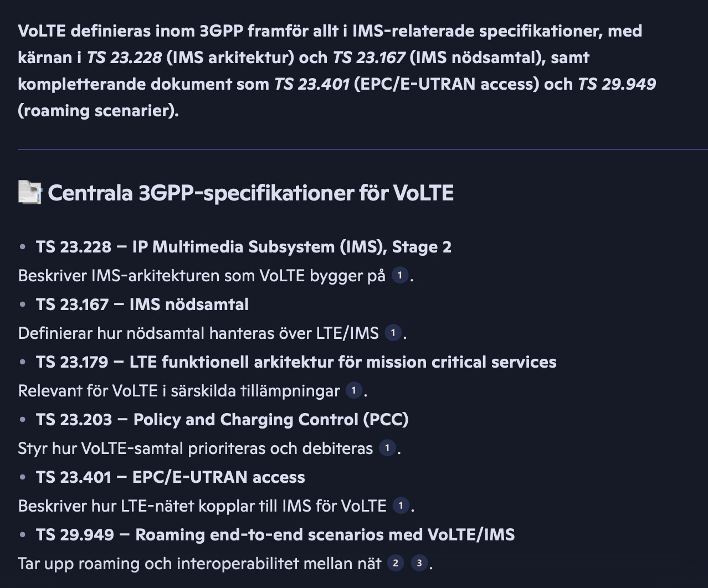Click the 'Tar upp roaming och interoperabilitet' sentence
Screen dimensions: 708x588
coord(200,563)
